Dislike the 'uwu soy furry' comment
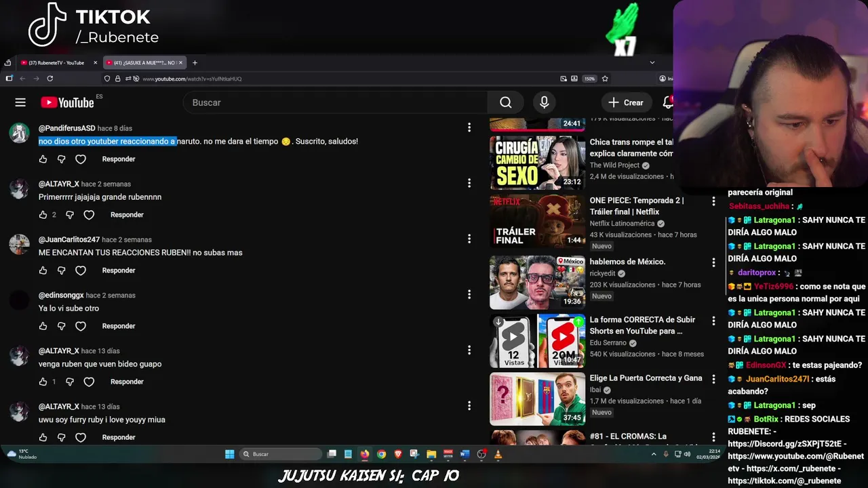This screenshot has height=488, width=868. point(61,437)
